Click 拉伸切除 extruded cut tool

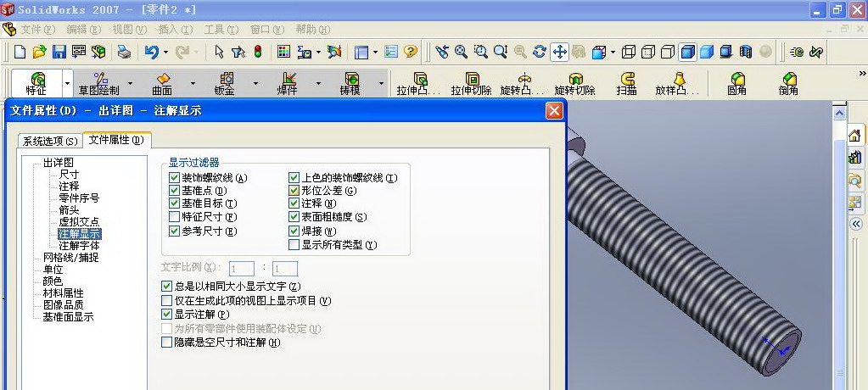(x=472, y=84)
